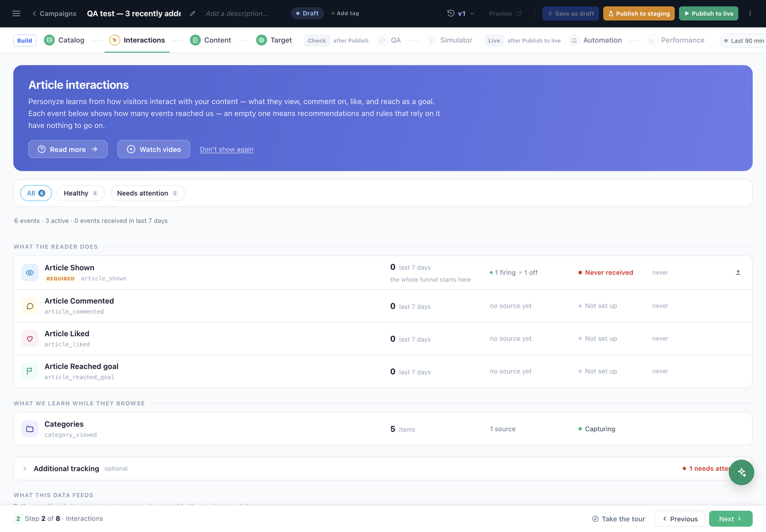
Task: Filter events by Healthy
Action: [81, 193]
